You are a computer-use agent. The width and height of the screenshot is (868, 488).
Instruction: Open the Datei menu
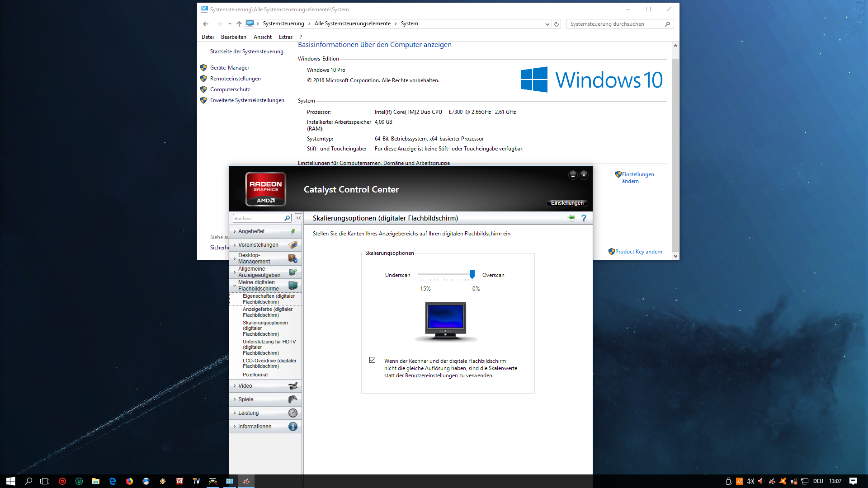tap(208, 37)
